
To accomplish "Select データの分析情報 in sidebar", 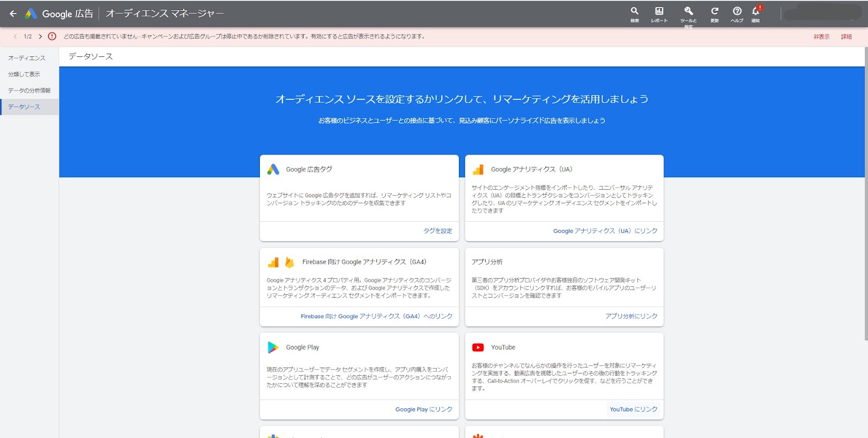I will [x=29, y=91].
